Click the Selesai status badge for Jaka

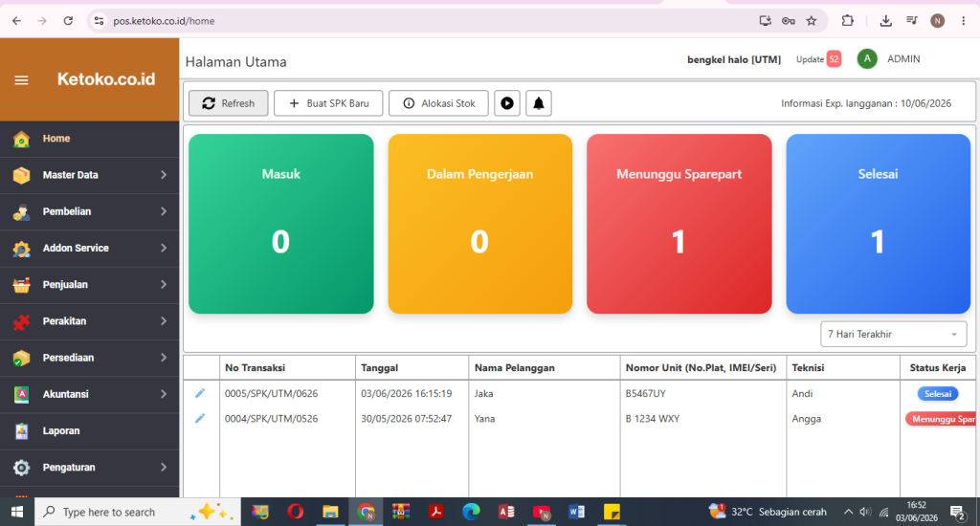pyautogui.click(x=938, y=394)
